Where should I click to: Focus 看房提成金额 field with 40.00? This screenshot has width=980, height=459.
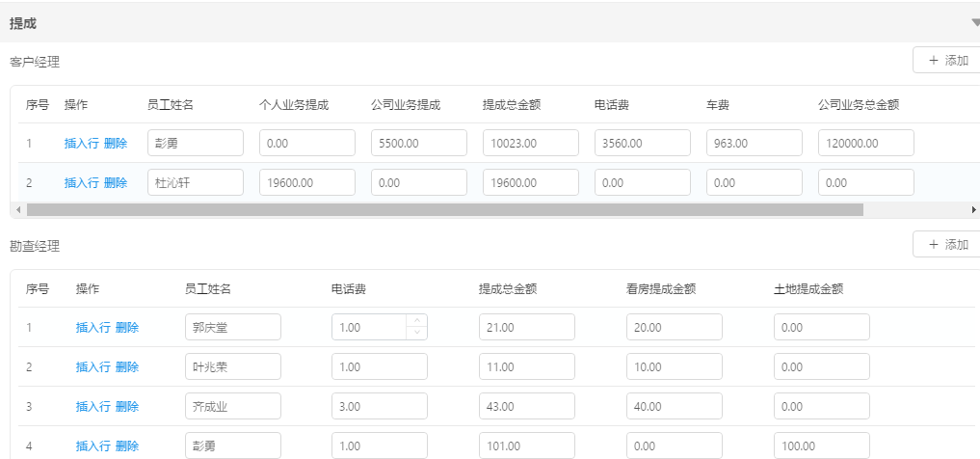675,407
